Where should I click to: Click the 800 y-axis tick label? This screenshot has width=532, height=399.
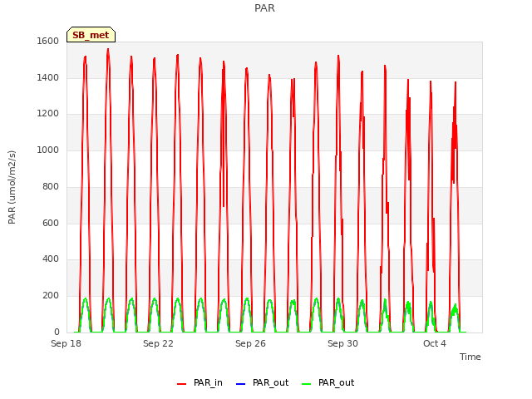point(51,186)
